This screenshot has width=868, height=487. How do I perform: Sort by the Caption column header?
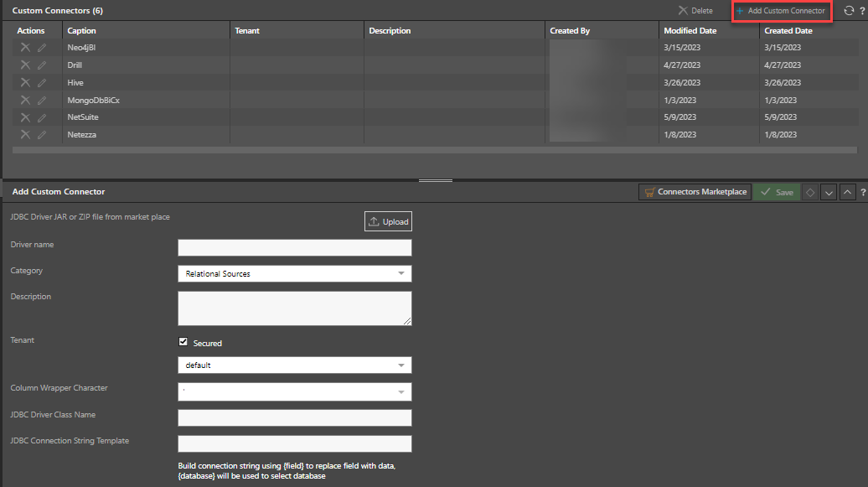click(x=82, y=31)
